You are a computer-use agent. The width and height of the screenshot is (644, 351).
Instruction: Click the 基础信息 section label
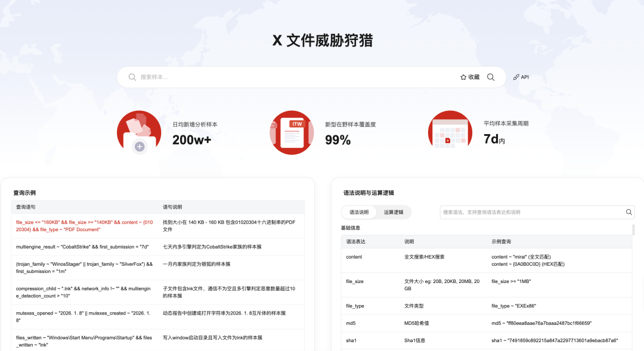pos(351,228)
